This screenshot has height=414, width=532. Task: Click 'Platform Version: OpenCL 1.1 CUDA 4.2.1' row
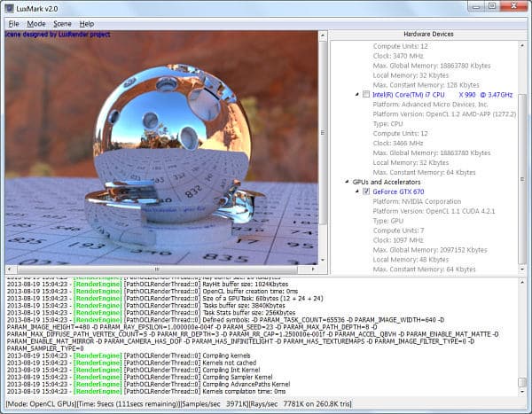[x=434, y=211]
